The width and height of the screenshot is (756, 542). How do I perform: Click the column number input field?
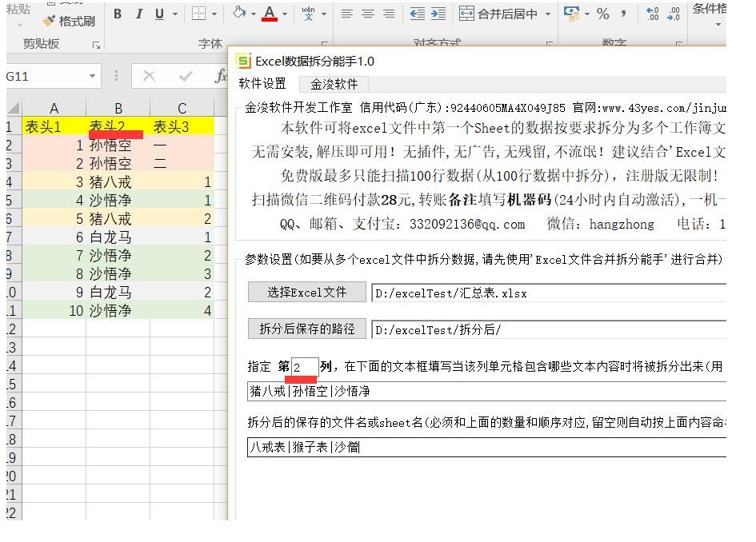(305, 367)
